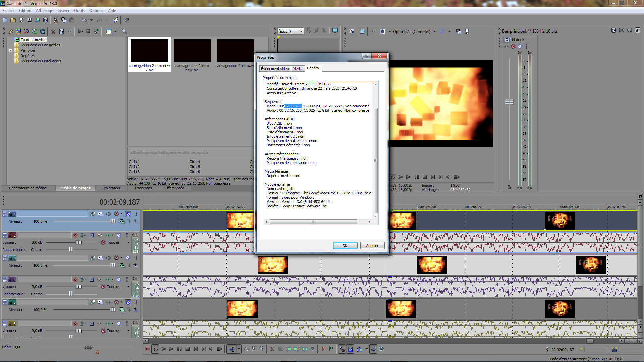Image resolution: width=644 pixels, height=362 pixels.
Task: Click the Get Media from Web icon
Action: (43, 32)
